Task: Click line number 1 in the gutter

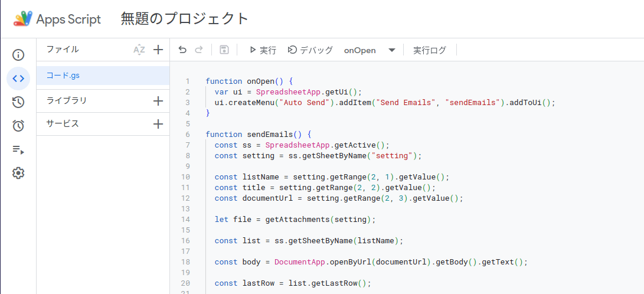Action: tap(188, 81)
